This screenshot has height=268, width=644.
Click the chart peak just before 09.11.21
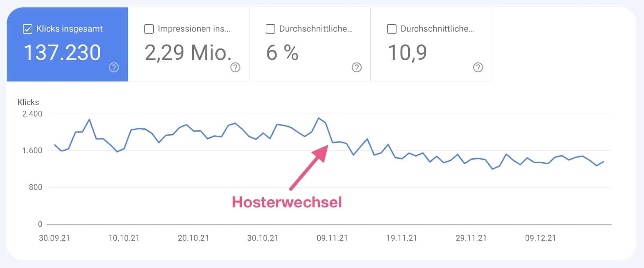(x=319, y=119)
